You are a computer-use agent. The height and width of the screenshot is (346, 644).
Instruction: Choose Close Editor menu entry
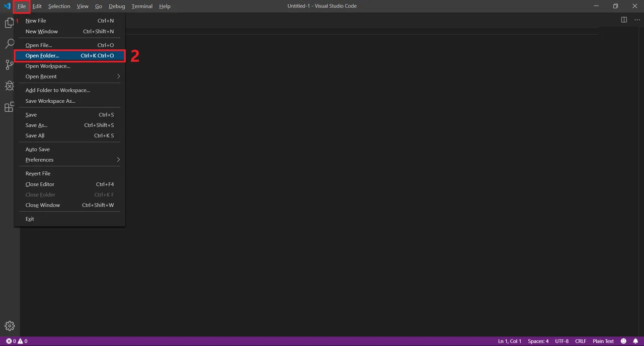pyautogui.click(x=69, y=184)
